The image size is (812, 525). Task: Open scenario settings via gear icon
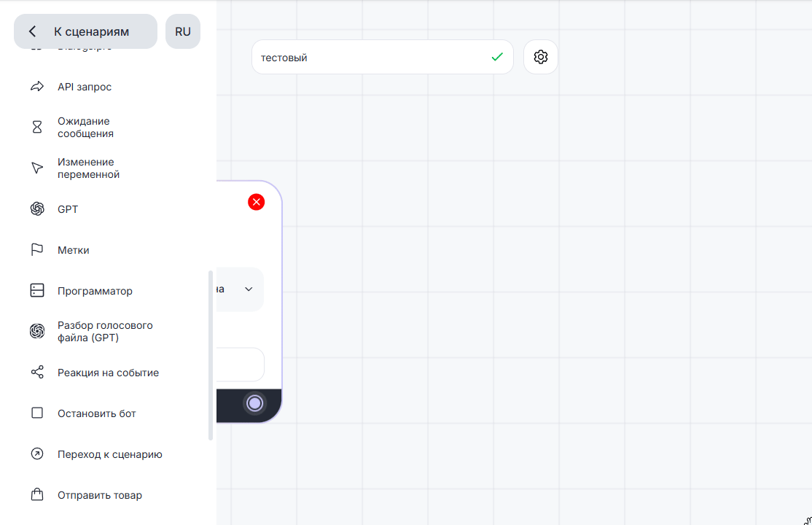(540, 57)
